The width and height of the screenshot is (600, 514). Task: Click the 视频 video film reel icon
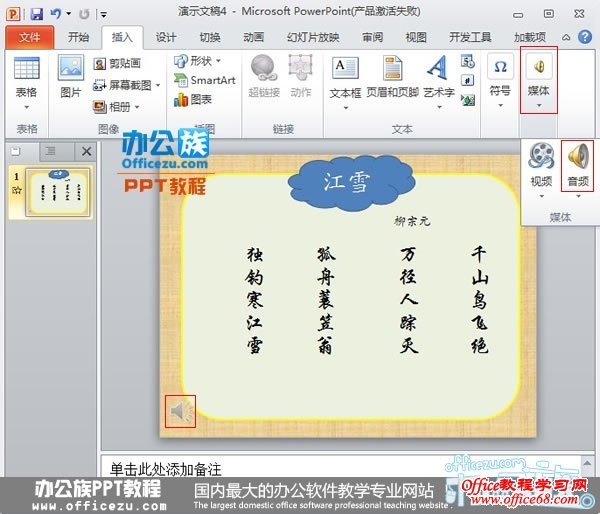coord(541,156)
